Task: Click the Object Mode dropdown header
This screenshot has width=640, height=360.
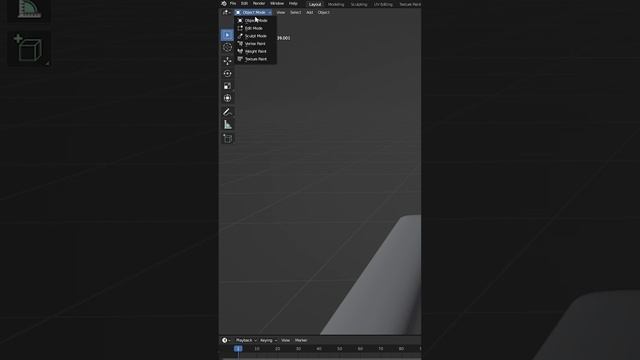Action: pyautogui.click(x=253, y=12)
